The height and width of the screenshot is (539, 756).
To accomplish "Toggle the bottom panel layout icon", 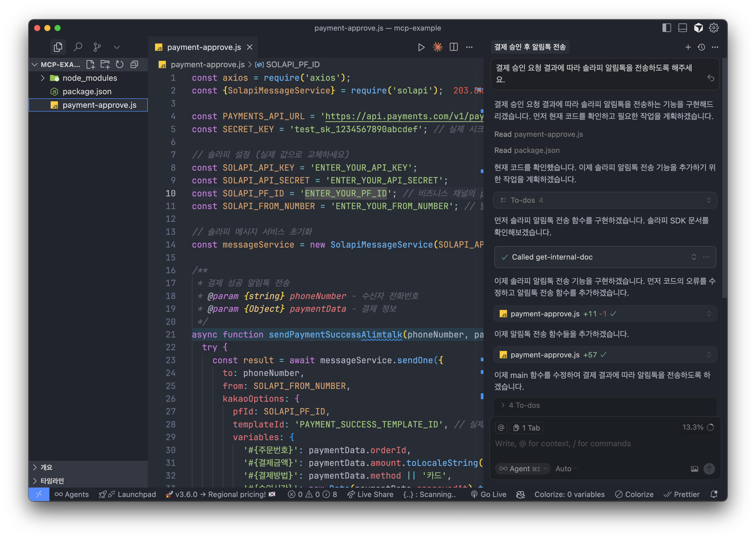I will click(x=682, y=28).
